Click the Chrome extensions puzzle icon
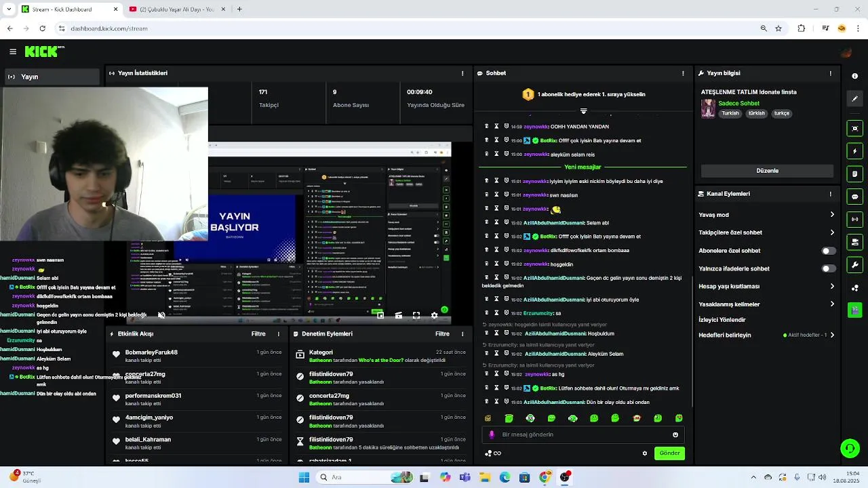 802,28
